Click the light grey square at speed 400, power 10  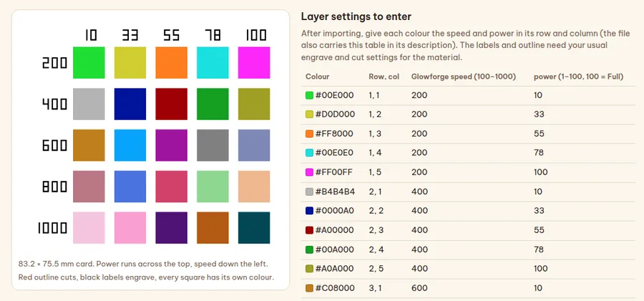pyautogui.click(x=89, y=104)
